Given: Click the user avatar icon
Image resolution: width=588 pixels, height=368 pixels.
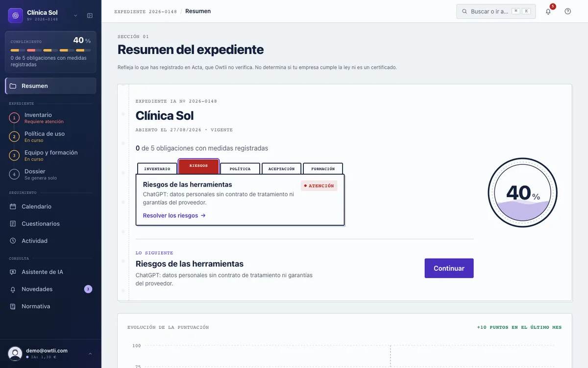Looking at the screenshot, I should 15,353.
